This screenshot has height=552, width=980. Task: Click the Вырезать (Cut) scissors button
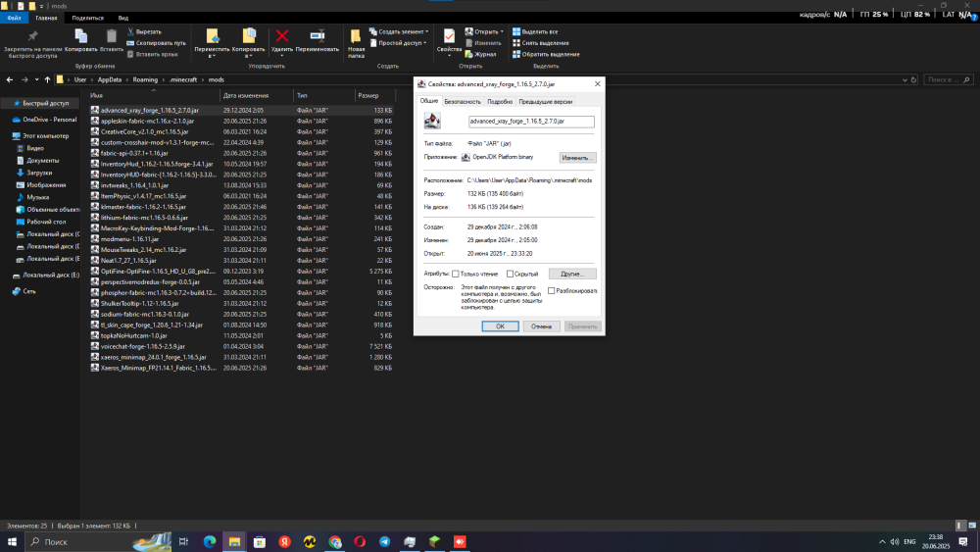pyautogui.click(x=144, y=32)
